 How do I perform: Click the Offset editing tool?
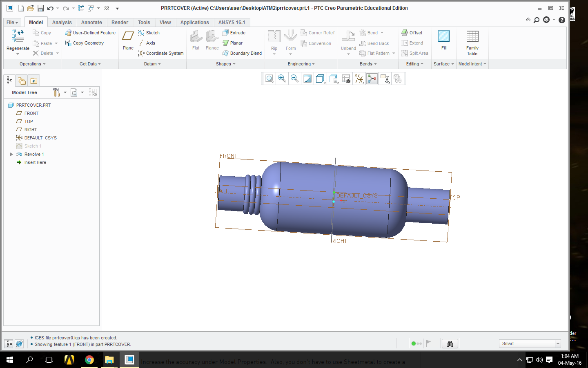412,33
